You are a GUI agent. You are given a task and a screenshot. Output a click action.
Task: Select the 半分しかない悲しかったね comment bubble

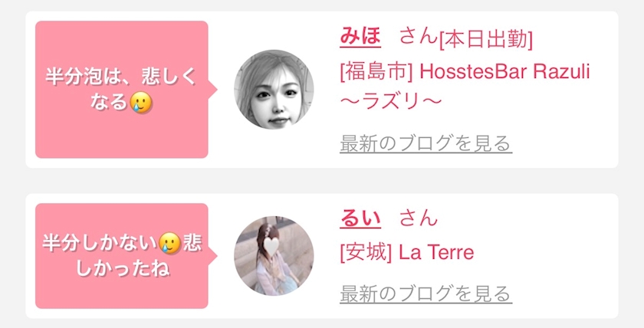point(122,256)
